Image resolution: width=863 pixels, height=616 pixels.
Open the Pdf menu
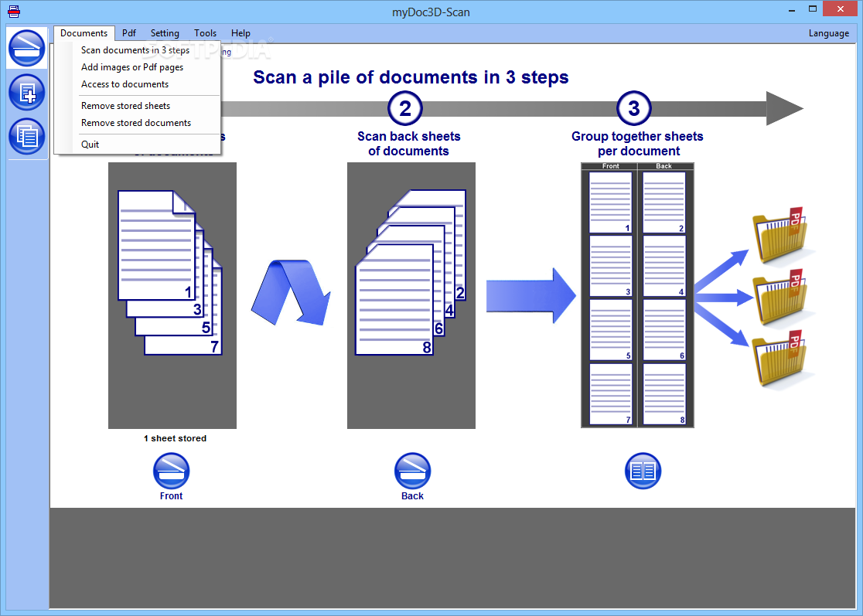pyautogui.click(x=129, y=33)
